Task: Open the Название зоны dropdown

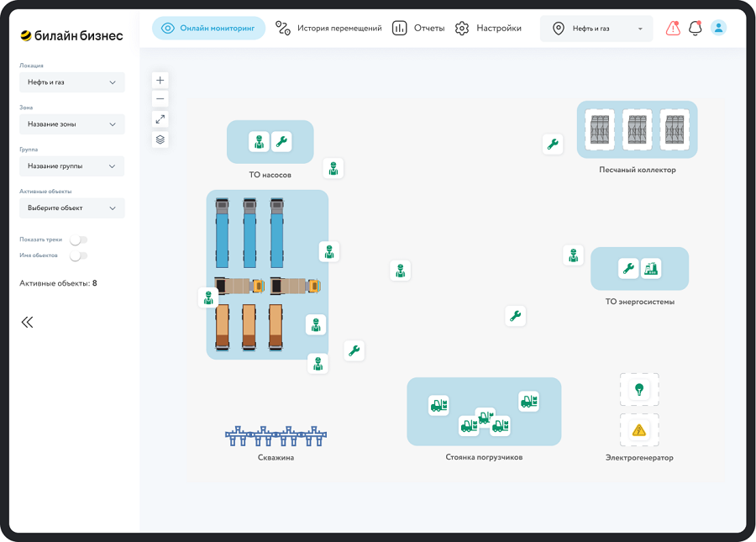Action: pos(72,124)
